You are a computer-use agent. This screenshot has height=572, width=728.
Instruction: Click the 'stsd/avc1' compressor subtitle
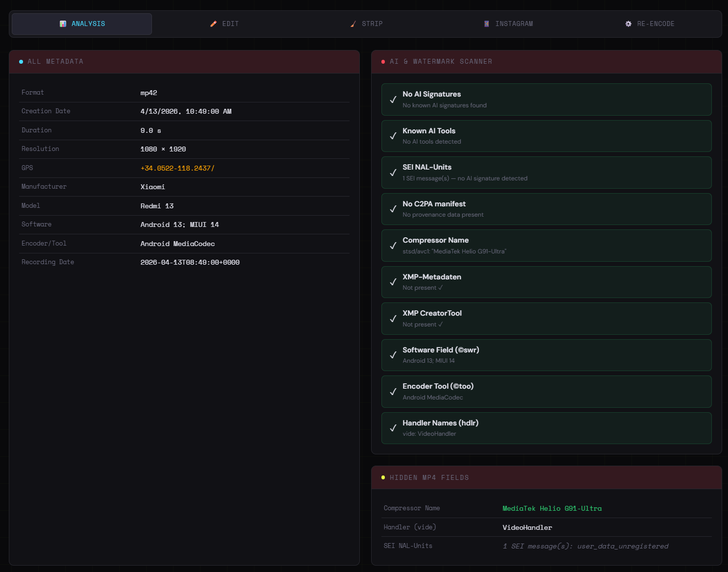click(454, 251)
